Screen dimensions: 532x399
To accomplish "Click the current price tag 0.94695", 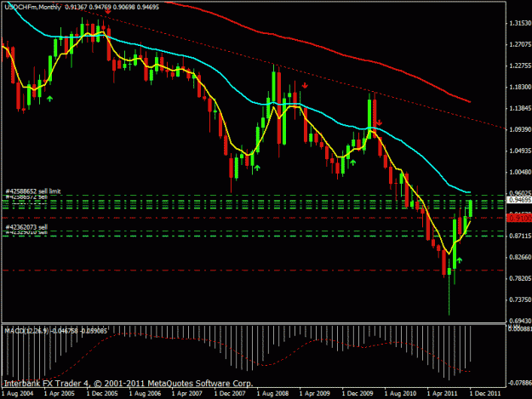I will click(x=519, y=200).
